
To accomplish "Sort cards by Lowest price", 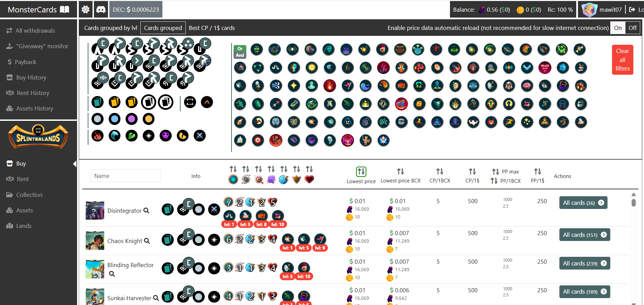I will pos(361,171).
